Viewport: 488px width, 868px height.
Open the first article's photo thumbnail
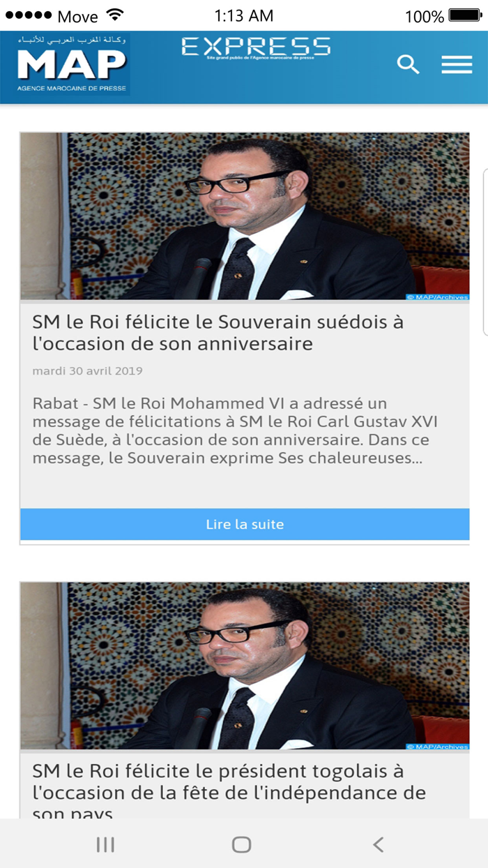coord(245,216)
